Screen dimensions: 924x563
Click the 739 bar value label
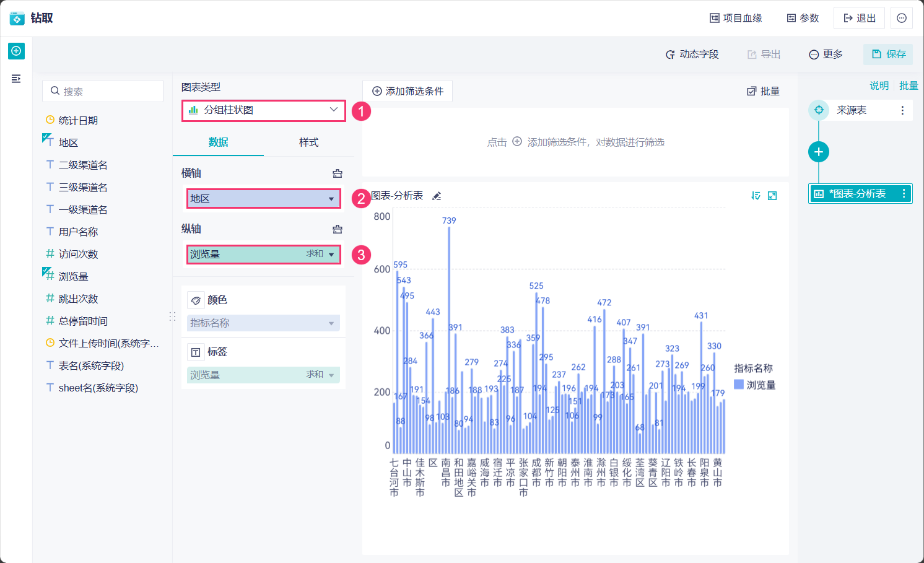[x=449, y=220]
